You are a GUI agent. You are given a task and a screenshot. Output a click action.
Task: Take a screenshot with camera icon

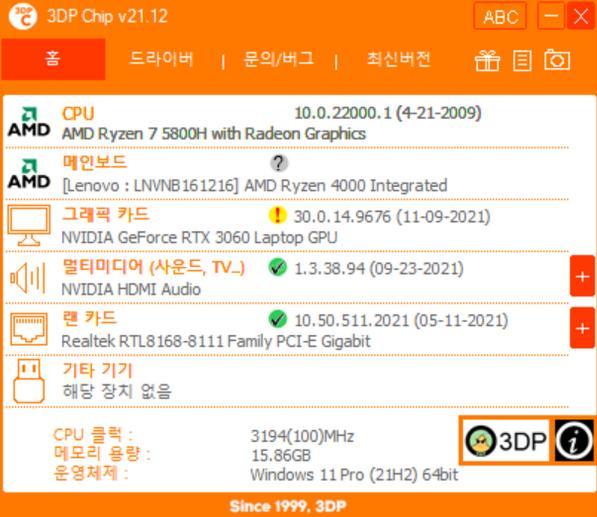coord(557,60)
